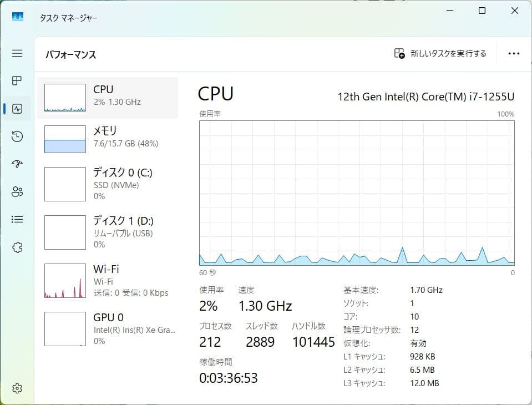Open the Services view
This screenshot has height=405, width=532.
point(17,247)
